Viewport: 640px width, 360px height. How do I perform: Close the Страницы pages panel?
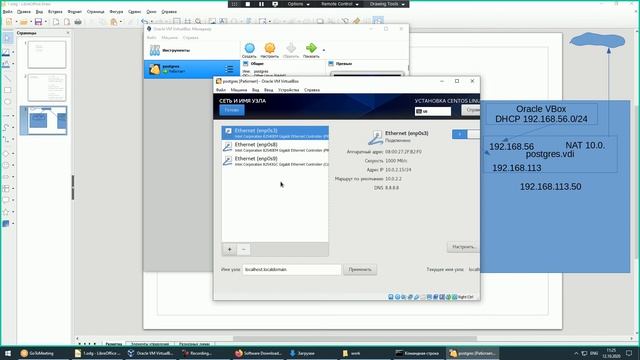[x=68, y=33]
